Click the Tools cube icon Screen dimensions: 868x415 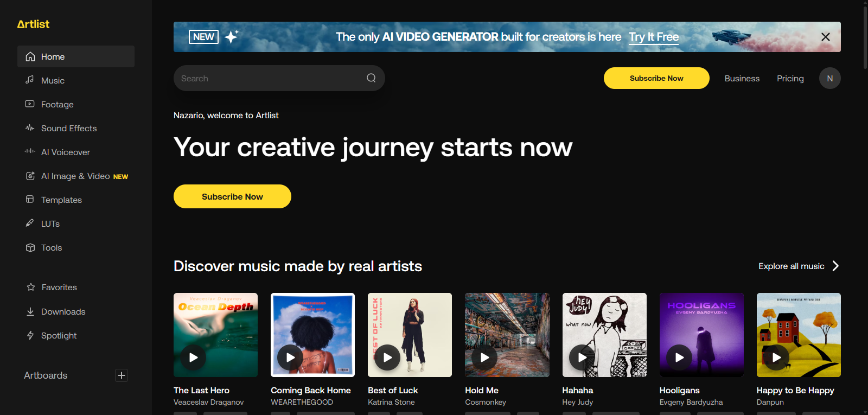[30, 247]
